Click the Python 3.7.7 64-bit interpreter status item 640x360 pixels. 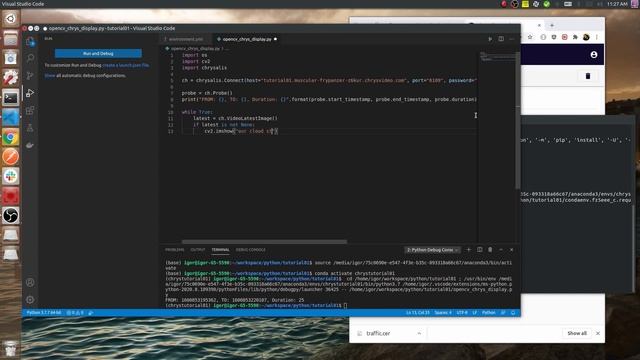click(x=44, y=313)
